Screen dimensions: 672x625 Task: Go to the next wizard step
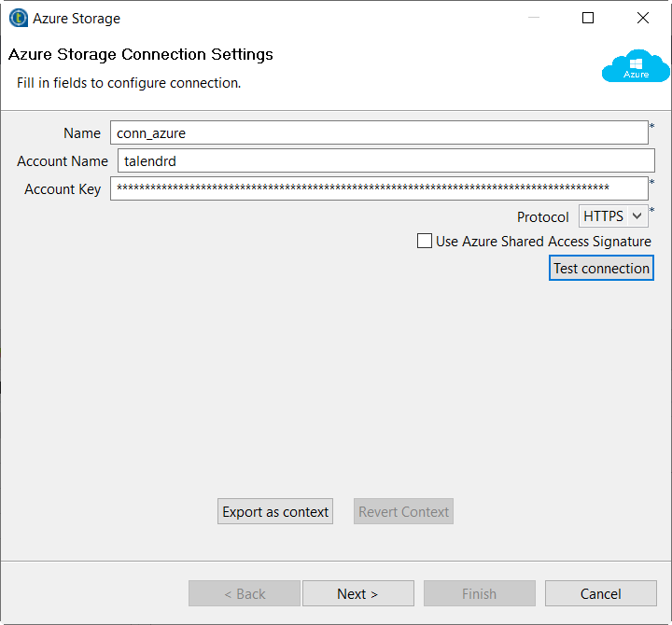[x=357, y=594]
